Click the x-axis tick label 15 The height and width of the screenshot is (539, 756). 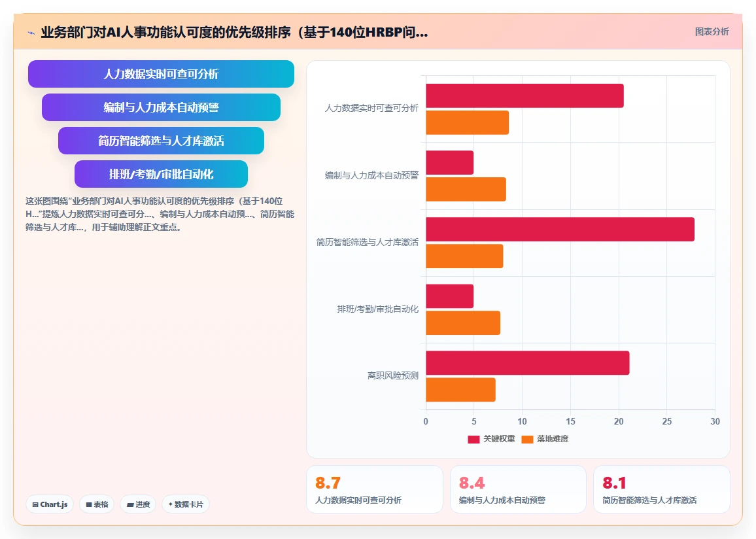pos(570,422)
